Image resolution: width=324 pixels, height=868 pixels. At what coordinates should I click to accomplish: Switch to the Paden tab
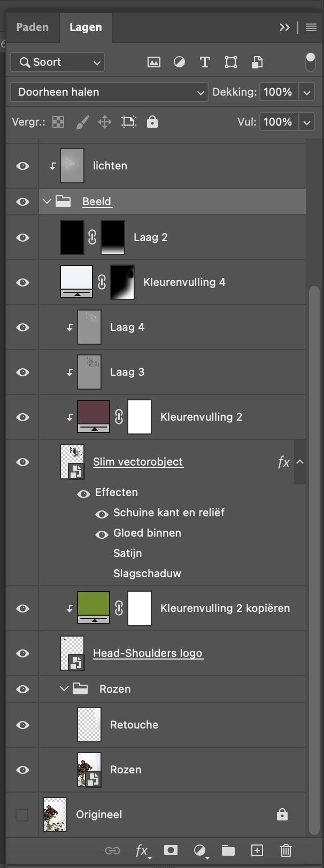coord(32,27)
